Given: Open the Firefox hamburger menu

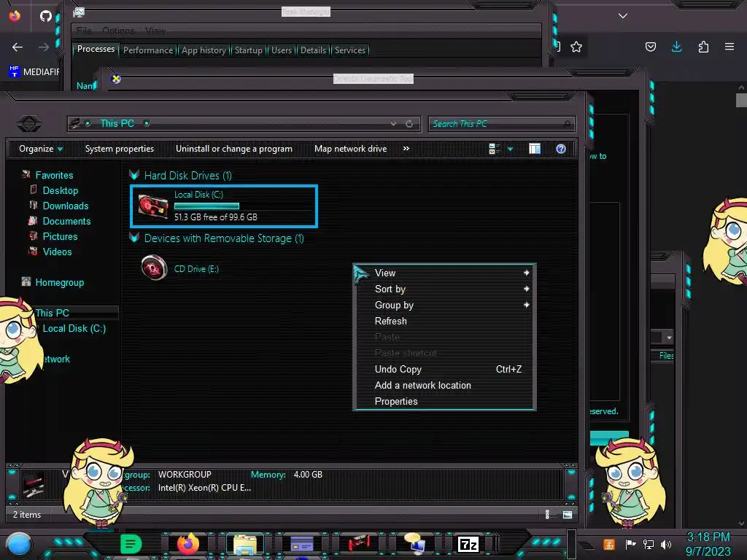Looking at the screenshot, I should [729, 47].
